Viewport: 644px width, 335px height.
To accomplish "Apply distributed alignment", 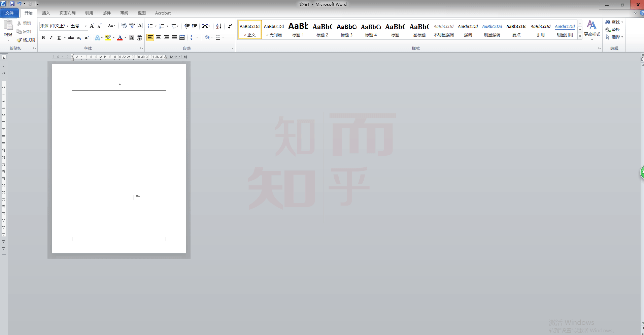I will point(182,37).
